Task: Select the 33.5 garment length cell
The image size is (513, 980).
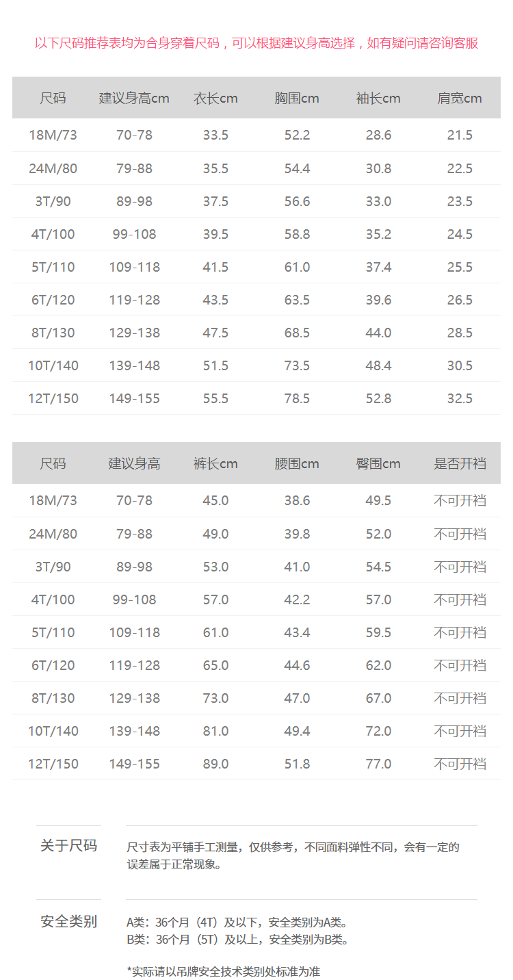Action: click(215, 136)
